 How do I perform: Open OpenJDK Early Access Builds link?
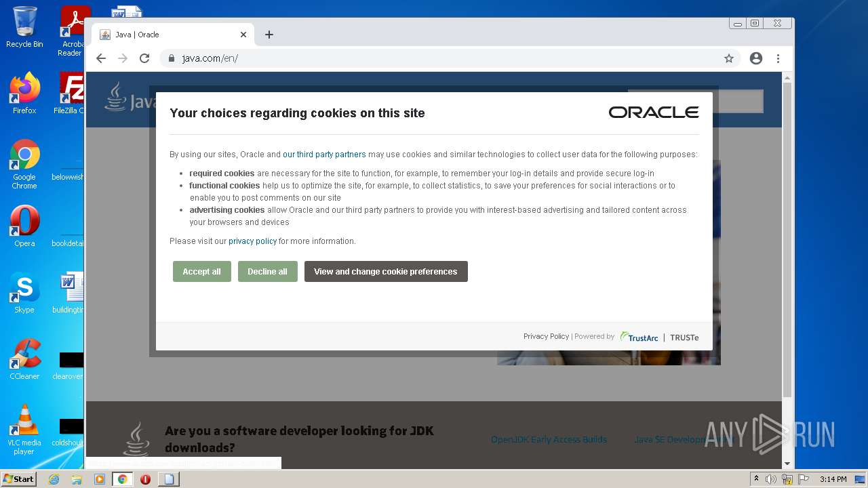pos(549,439)
